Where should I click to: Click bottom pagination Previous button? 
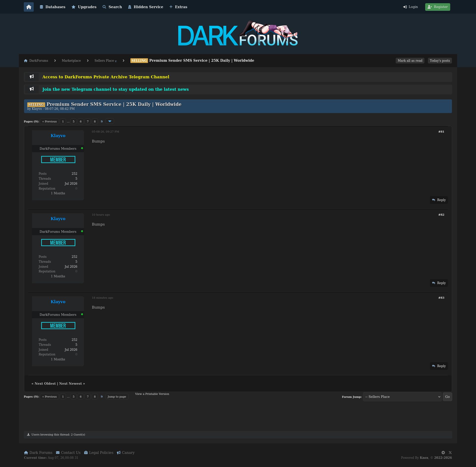pos(49,397)
